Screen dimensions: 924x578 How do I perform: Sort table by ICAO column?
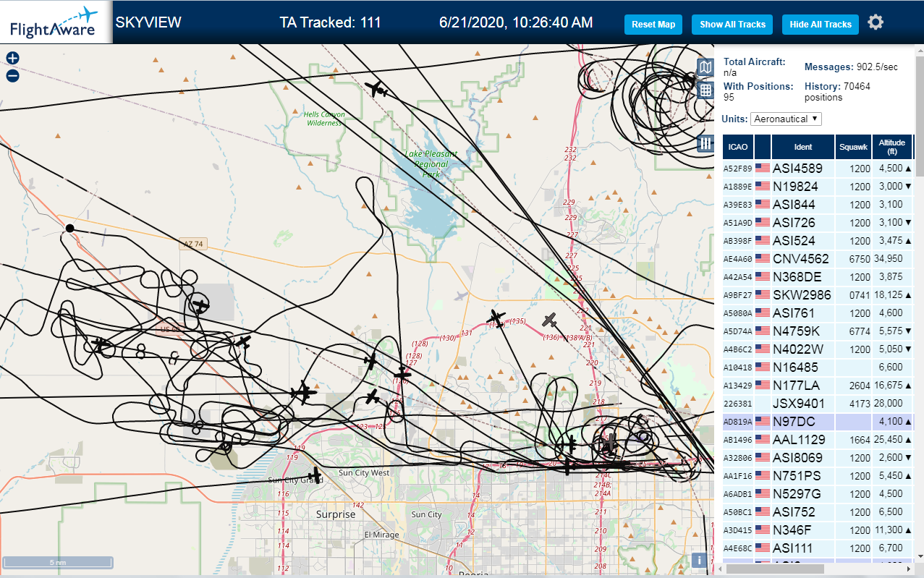tap(738, 147)
